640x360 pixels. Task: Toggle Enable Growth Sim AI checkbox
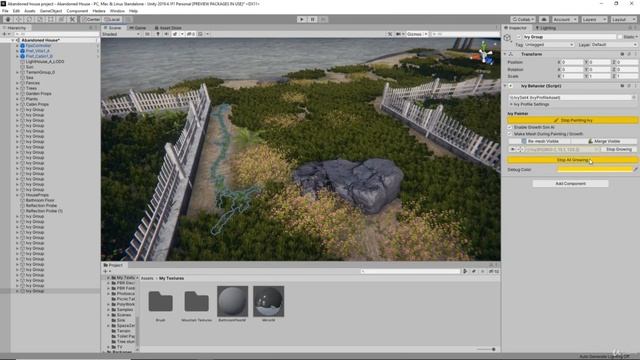pyautogui.click(x=510, y=127)
